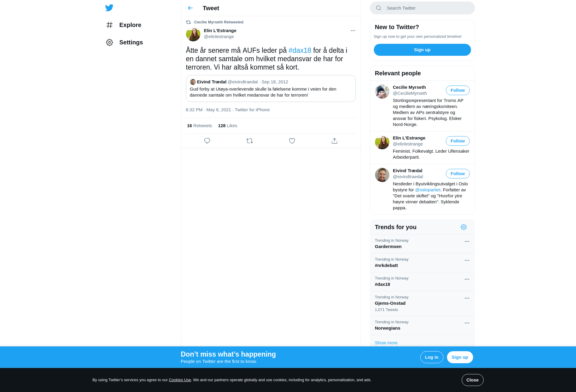Go back using the arrow icon
This screenshot has width=576, height=392.
(190, 8)
